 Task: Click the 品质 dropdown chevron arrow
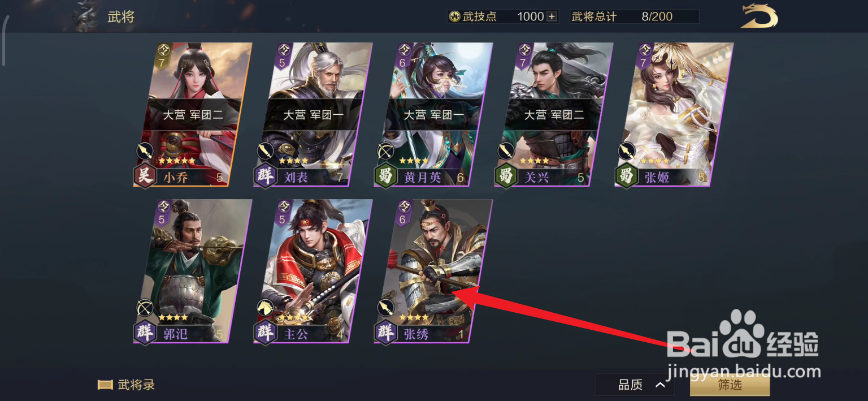click(x=660, y=385)
